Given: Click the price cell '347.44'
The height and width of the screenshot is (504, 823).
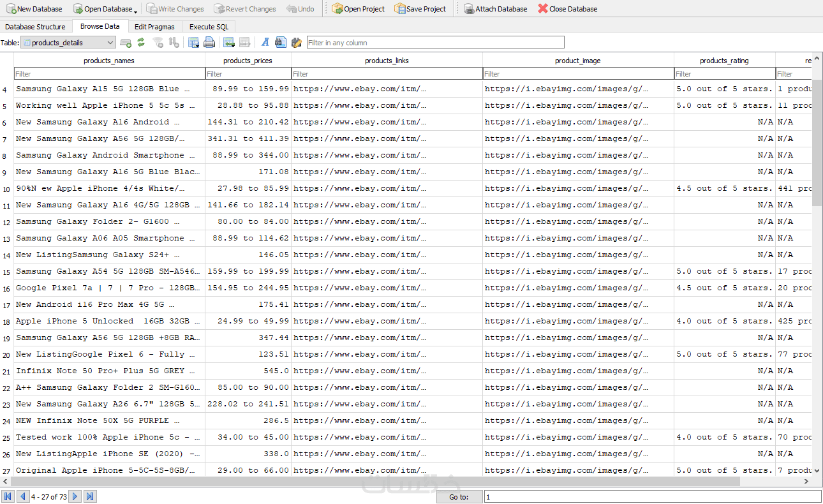Looking at the screenshot, I should (x=248, y=338).
